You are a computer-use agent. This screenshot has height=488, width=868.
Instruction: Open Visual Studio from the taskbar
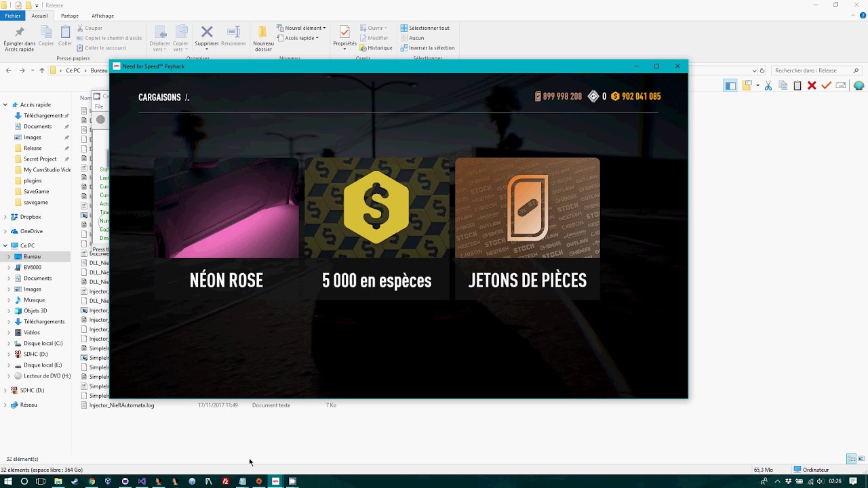click(x=142, y=481)
